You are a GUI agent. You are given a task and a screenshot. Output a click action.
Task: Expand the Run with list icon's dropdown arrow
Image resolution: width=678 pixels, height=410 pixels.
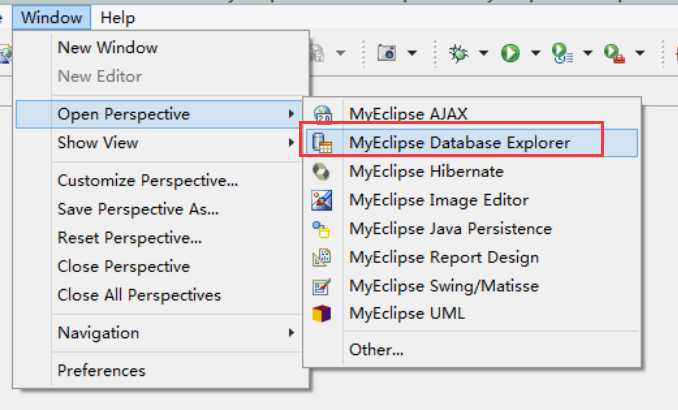(x=588, y=53)
